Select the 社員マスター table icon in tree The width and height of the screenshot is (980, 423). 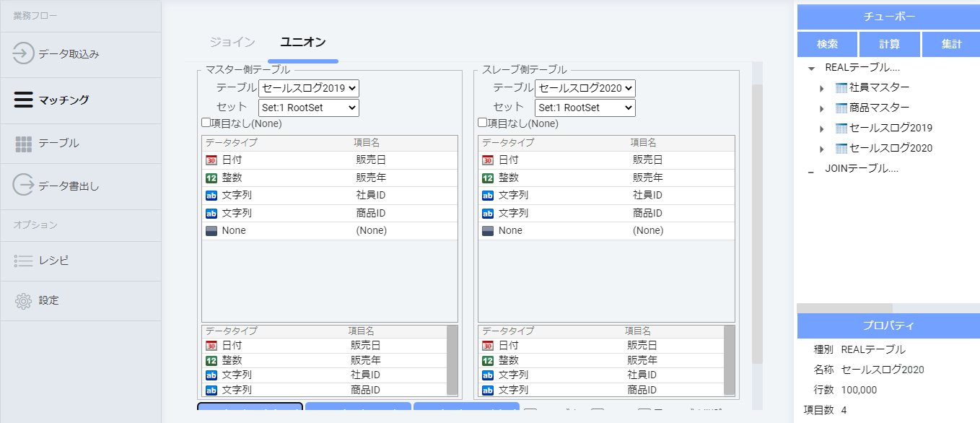(841, 88)
